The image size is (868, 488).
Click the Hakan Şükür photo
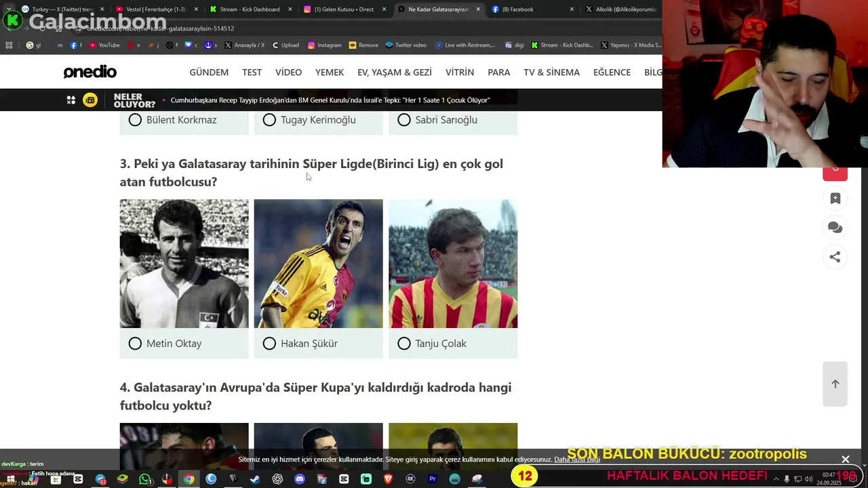tap(319, 264)
